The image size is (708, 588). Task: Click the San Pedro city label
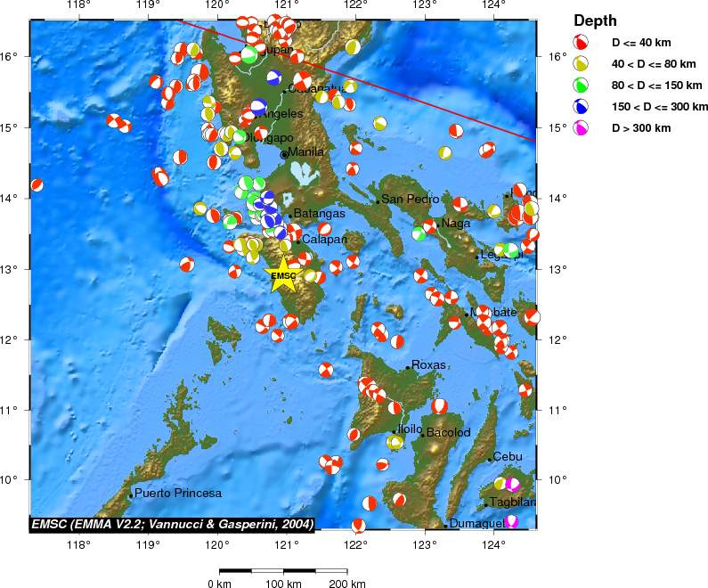click(x=411, y=200)
